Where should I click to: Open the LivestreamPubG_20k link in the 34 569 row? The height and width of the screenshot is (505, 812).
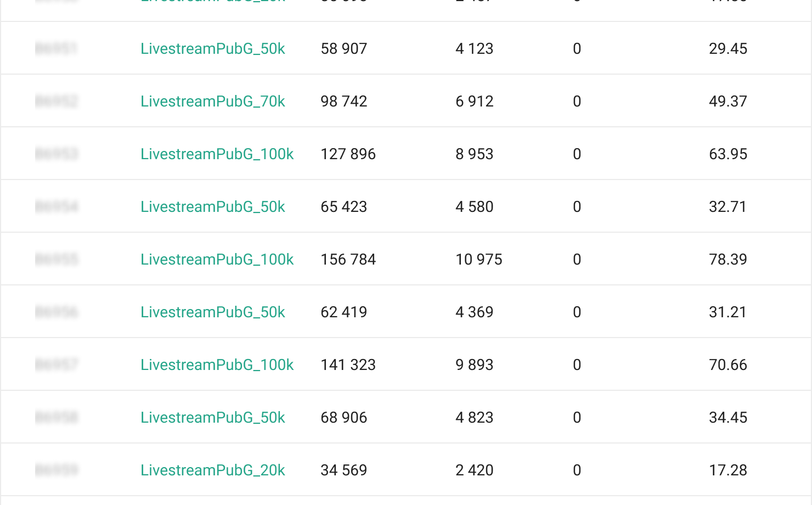pyautogui.click(x=213, y=470)
